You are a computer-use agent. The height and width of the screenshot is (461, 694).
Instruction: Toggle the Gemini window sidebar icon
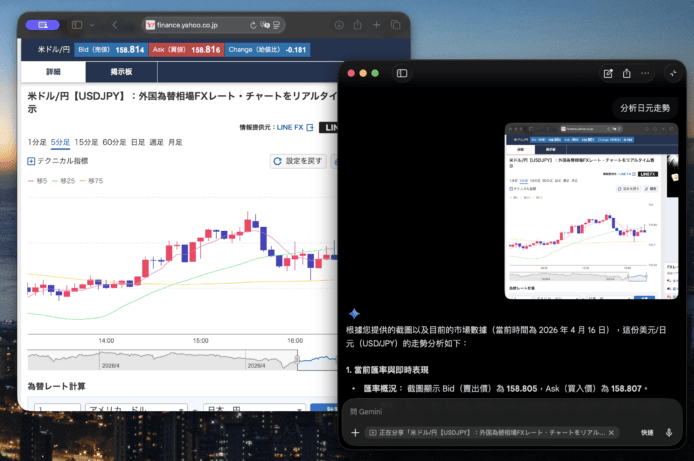point(402,73)
